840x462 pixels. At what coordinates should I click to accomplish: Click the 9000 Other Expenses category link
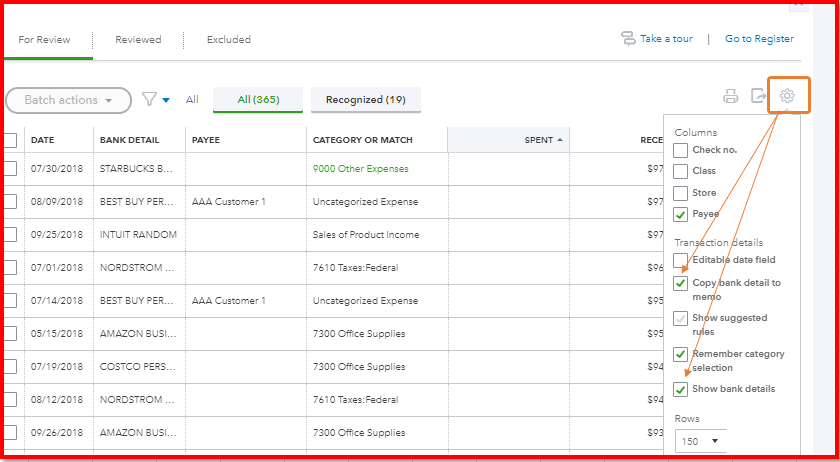coord(358,169)
